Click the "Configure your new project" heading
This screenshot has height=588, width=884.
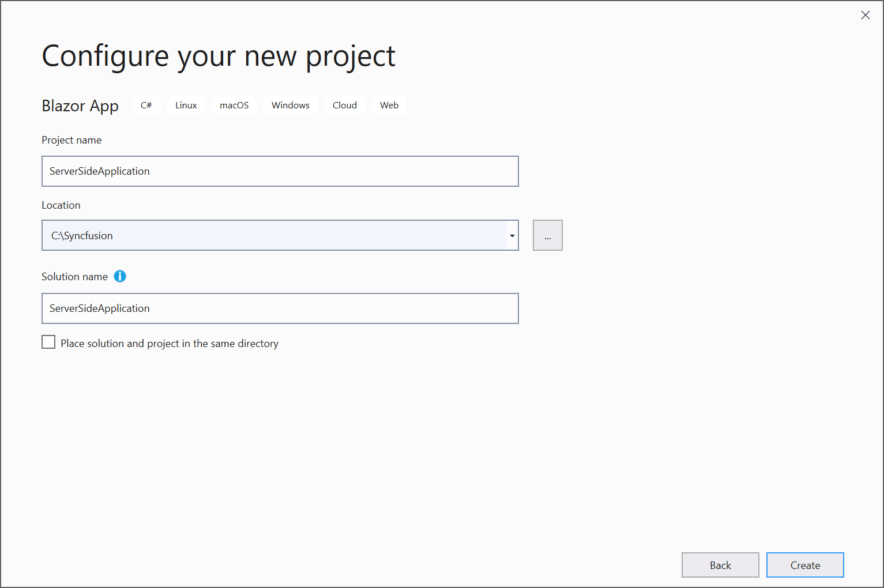219,56
